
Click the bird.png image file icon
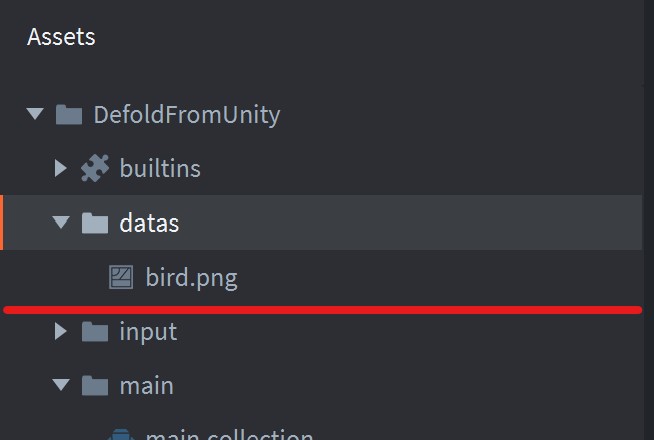121,277
